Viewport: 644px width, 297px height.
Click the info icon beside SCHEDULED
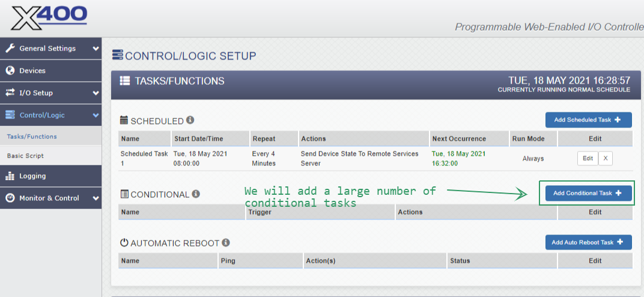[x=190, y=120]
